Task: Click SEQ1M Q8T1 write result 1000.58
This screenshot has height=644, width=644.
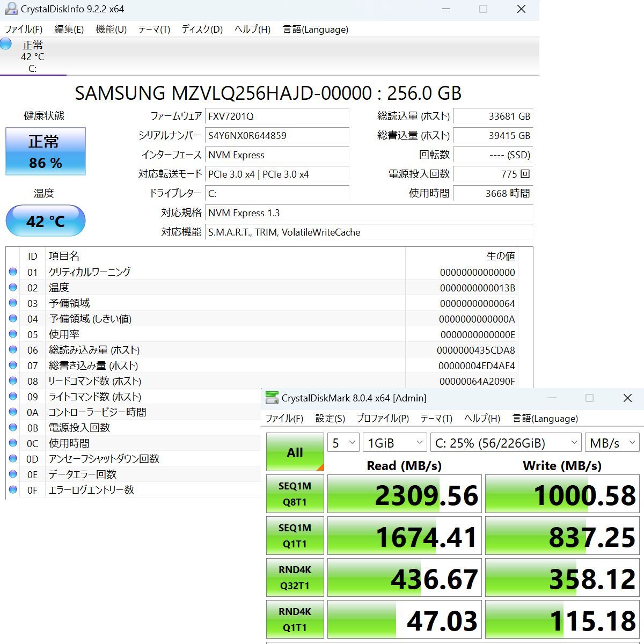Action: click(562, 494)
